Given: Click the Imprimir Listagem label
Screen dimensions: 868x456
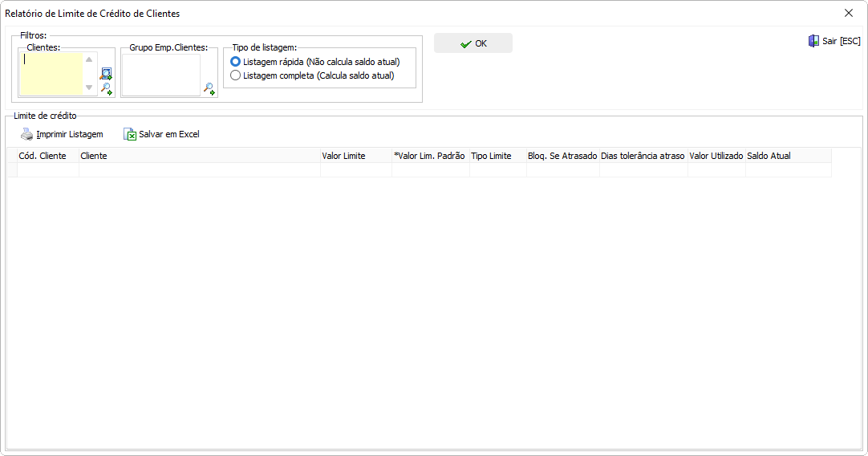Looking at the screenshot, I should [70, 134].
